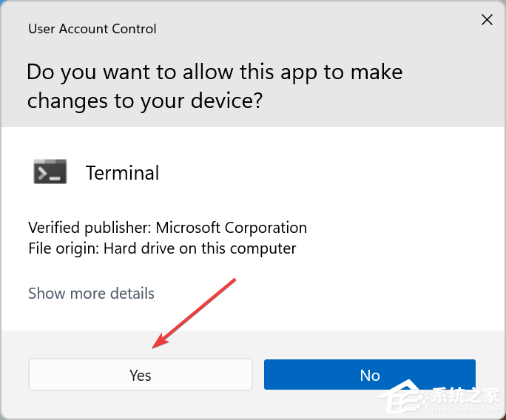This screenshot has height=420, width=506.
Task: Click the word 'File origin:'
Action: coord(64,248)
